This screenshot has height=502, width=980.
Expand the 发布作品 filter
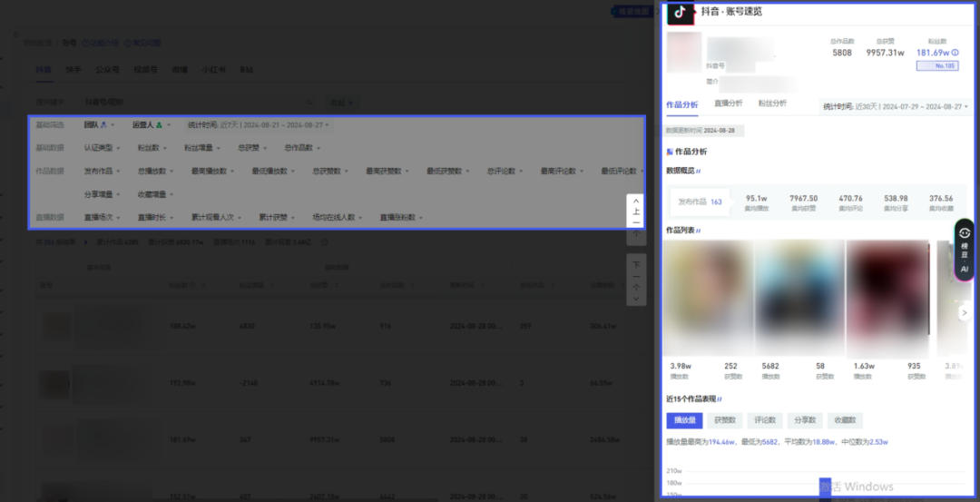coord(102,171)
